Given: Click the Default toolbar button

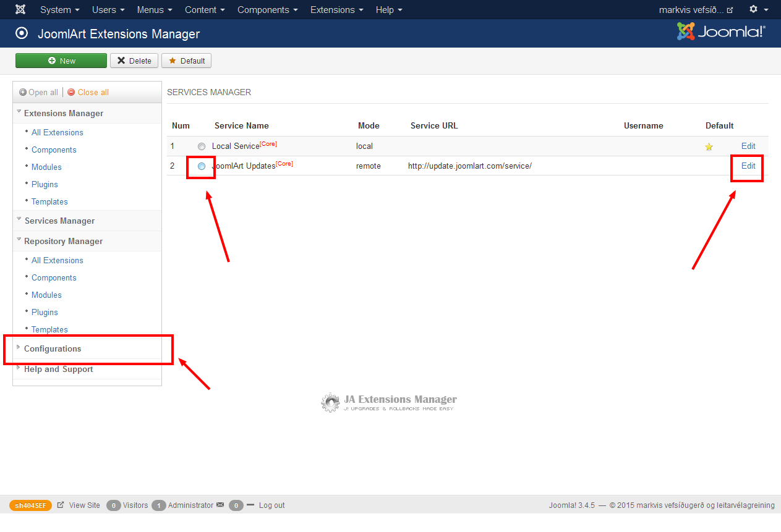Looking at the screenshot, I should coord(186,61).
